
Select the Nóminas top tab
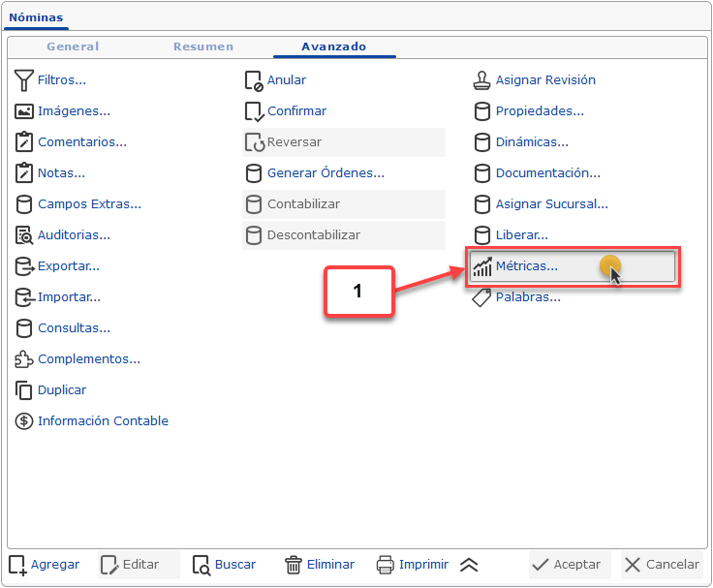point(36,17)
